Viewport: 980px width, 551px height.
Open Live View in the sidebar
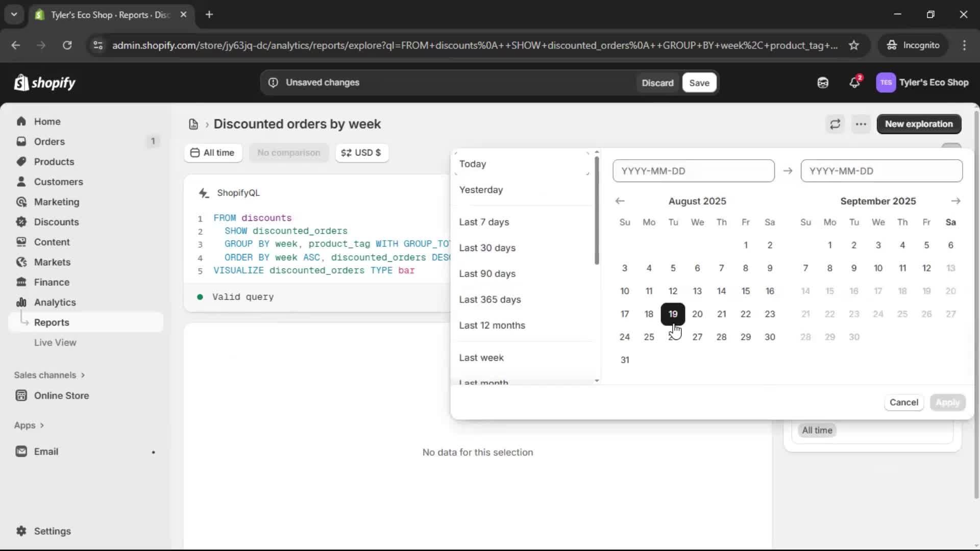click(55, 343)
